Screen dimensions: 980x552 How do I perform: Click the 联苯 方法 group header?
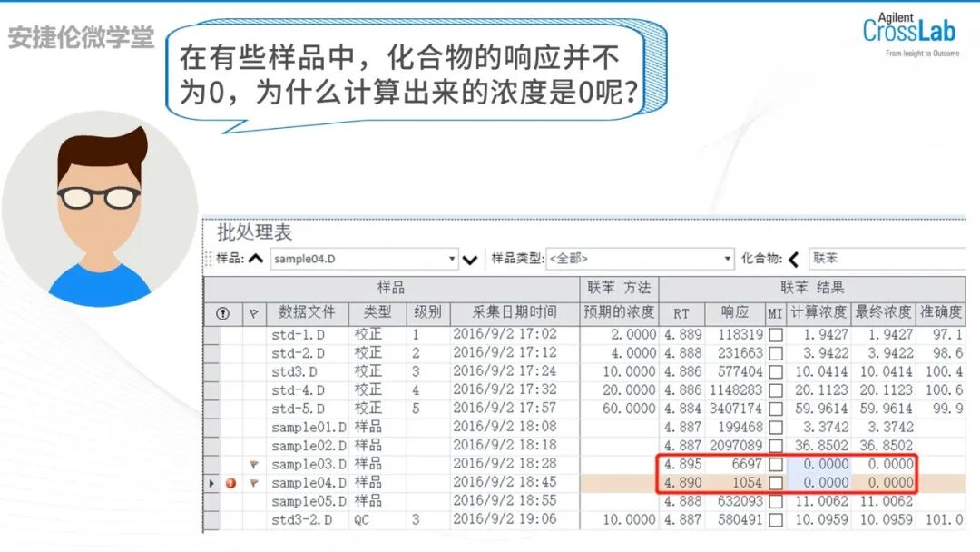[619, 288]
